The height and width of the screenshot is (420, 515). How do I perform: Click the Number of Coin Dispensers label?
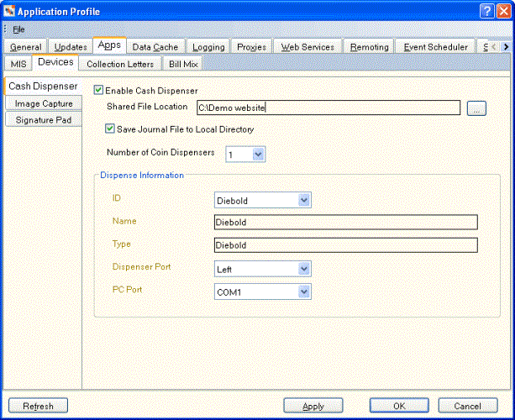[x=160, y=152]
